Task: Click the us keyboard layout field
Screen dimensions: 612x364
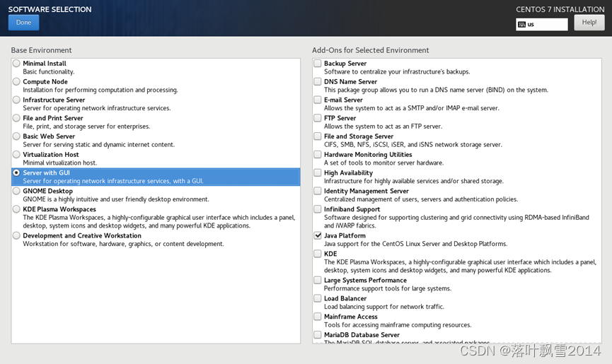Action: (542, 24)
